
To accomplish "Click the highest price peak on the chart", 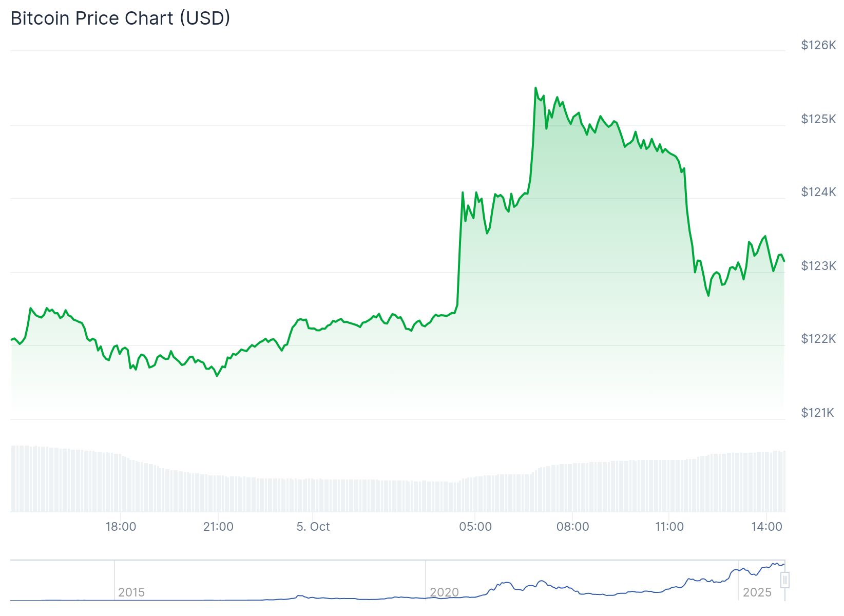I will [x=535, y=88].
